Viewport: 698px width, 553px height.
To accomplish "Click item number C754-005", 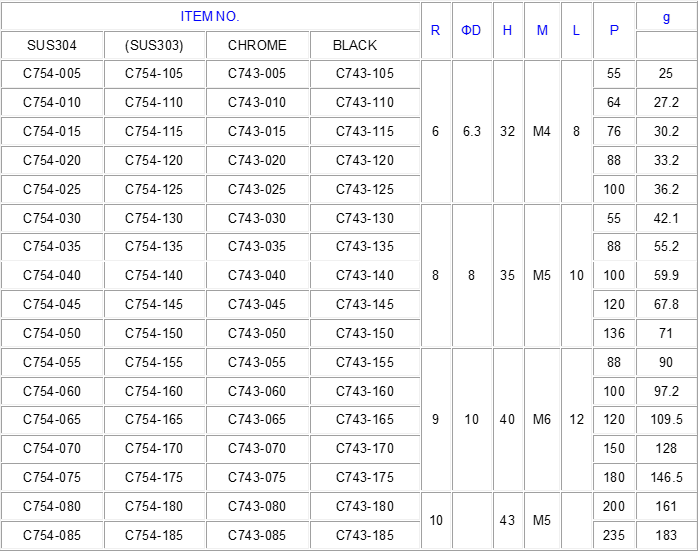I will click(x=52, y=73).
